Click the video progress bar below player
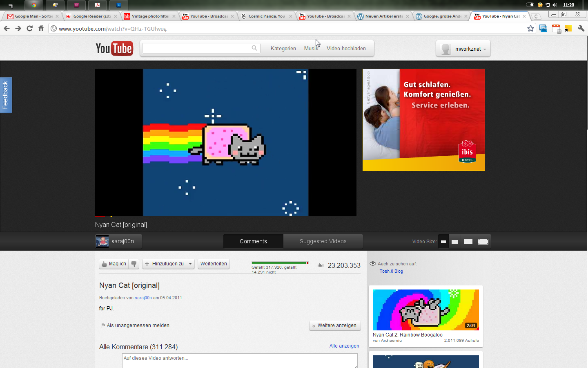588x368 pixels. (225, 216)
